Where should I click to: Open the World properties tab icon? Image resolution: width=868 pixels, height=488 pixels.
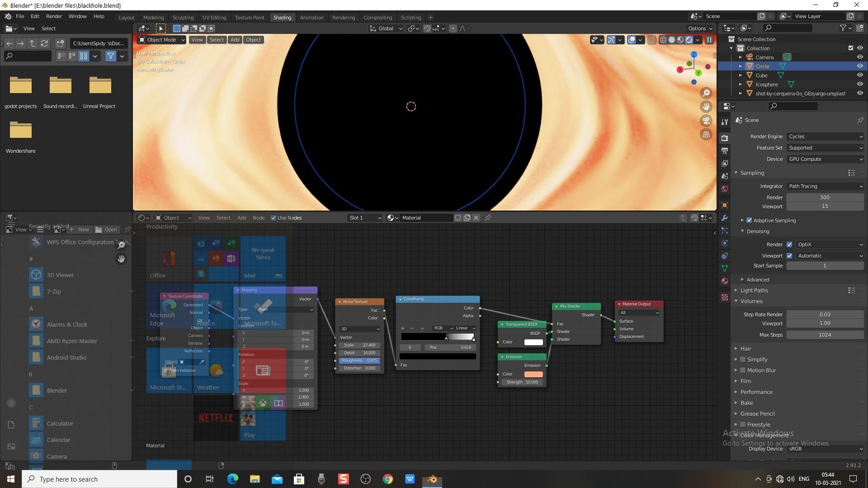click(x=725, y=189)
